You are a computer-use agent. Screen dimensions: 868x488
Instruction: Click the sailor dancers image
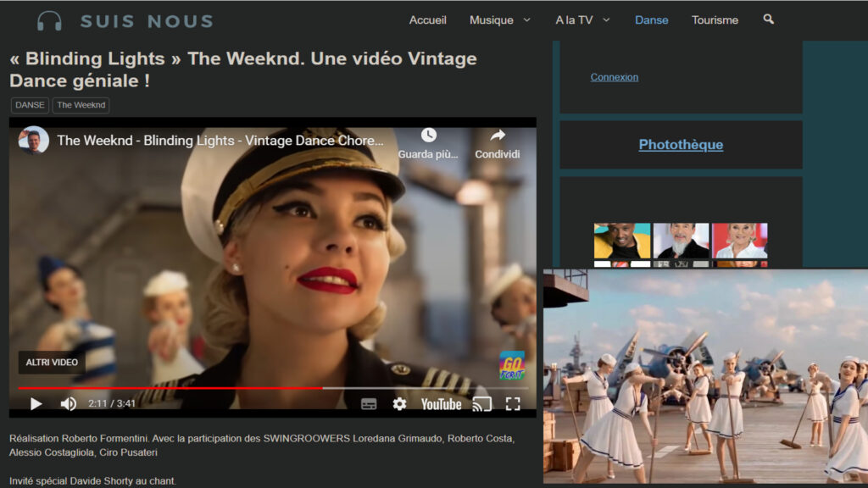[x=705, y=377]
